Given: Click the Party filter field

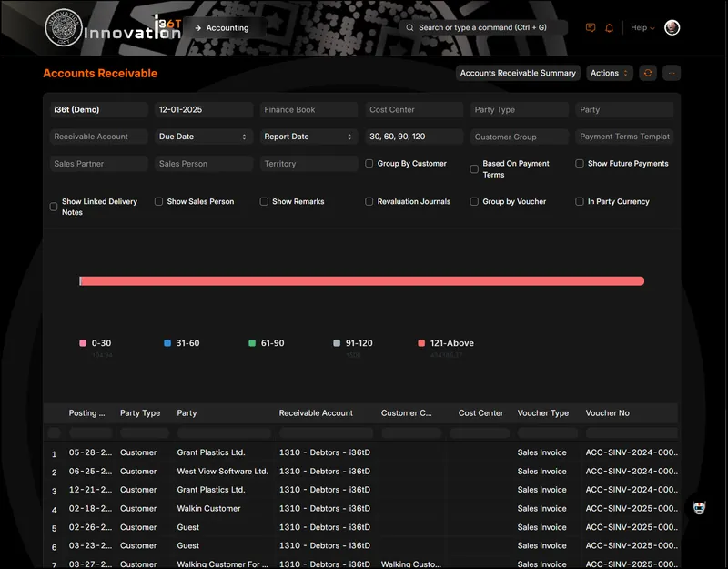Looking at the screenshot, I should (624, 109).
